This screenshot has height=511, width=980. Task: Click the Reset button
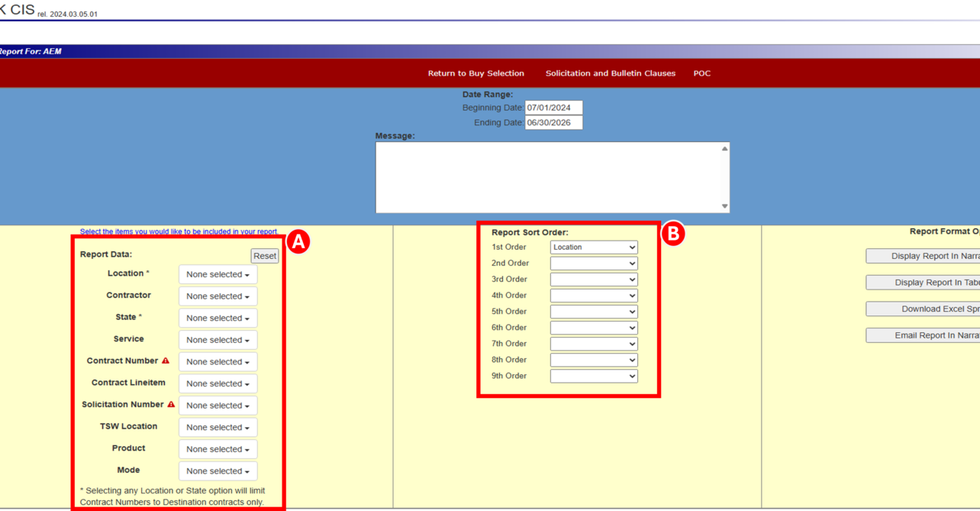click(x=265, y=256)
